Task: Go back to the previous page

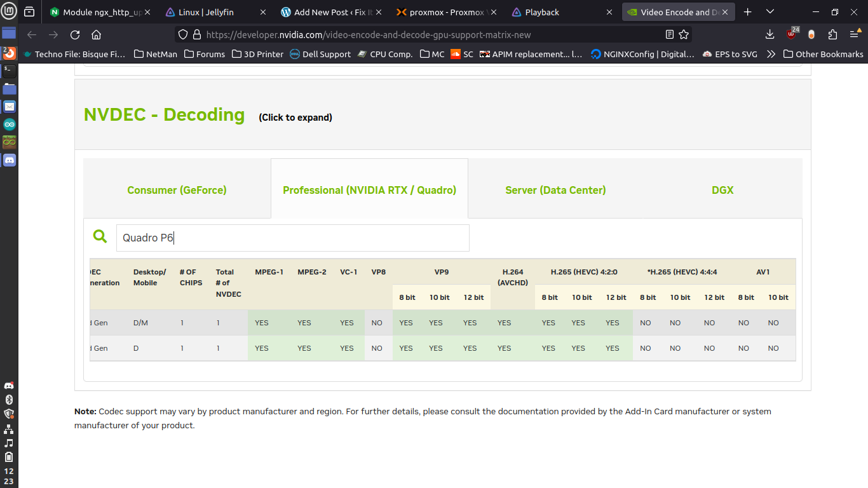Action: pyautogui.click(x=32, y=35)
